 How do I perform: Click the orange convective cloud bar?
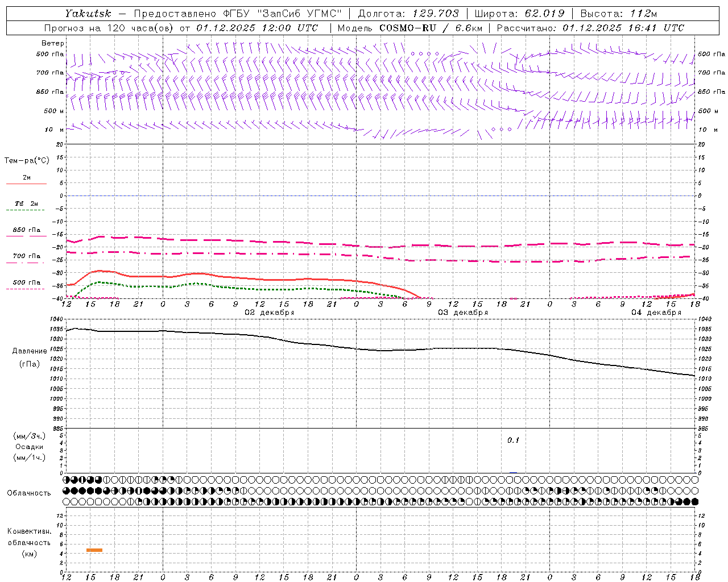tap(94, 550)
